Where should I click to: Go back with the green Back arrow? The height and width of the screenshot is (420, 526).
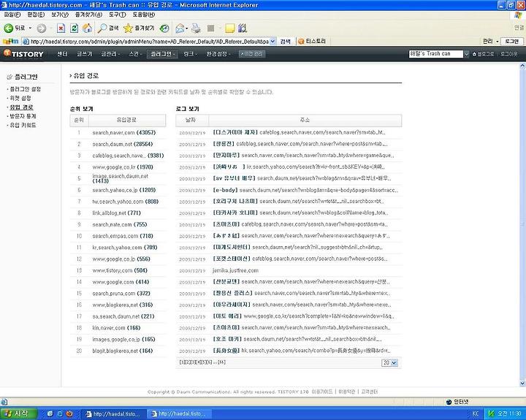tap(13, 28)
